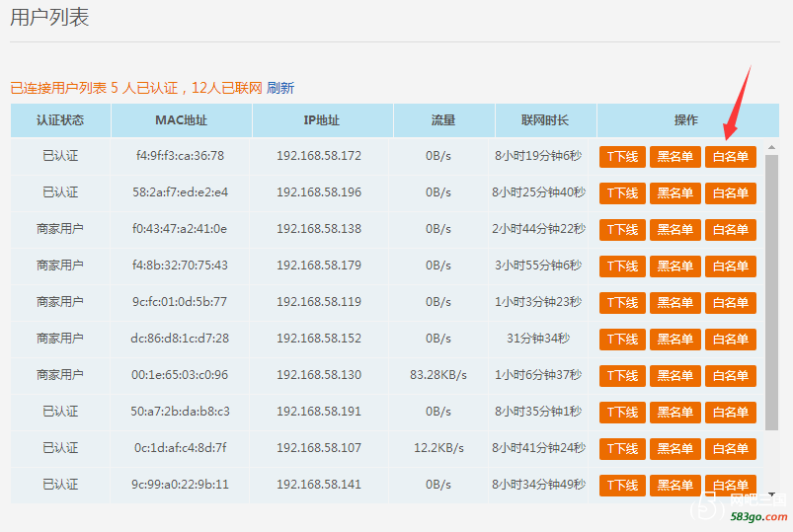
Task: Click the duration 2小时44分钟22秒
Action: click(538, 229)
